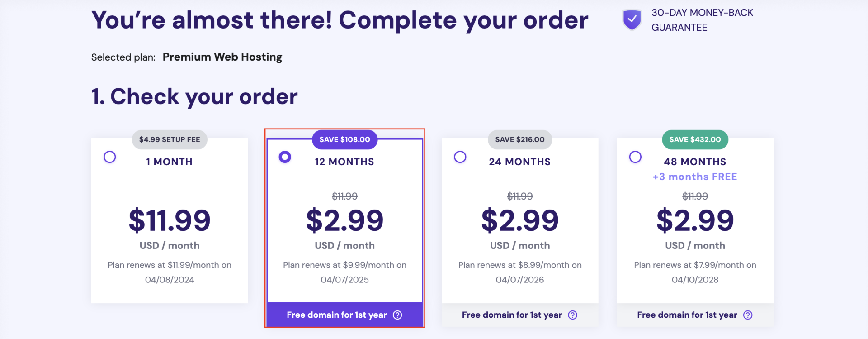
Task: Choose the 48 months radio button
Action: [635, 157]
